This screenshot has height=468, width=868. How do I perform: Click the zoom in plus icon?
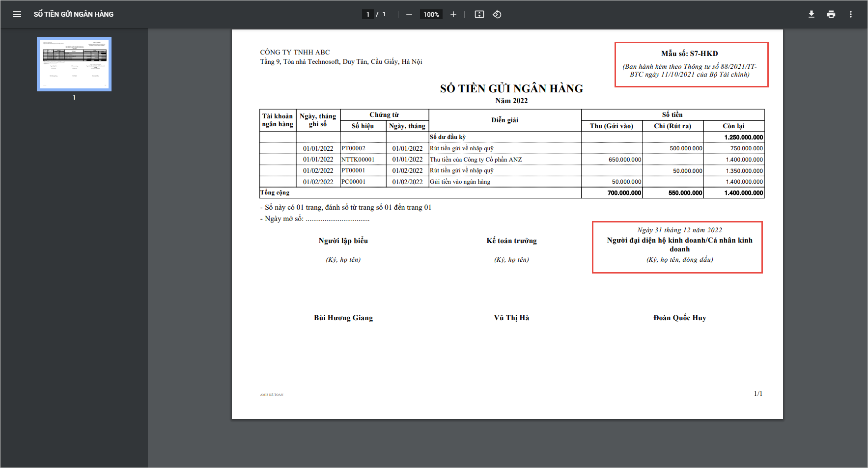click(453, 14)
